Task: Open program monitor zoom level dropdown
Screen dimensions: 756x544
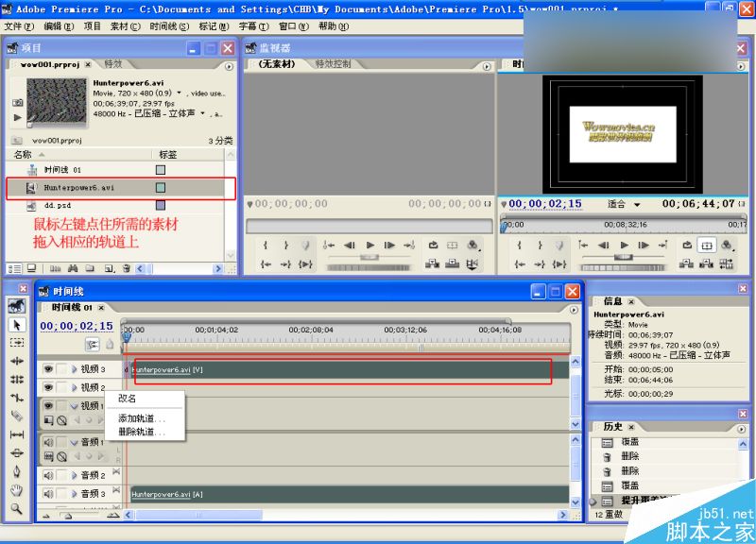Action: pos(637,205)
